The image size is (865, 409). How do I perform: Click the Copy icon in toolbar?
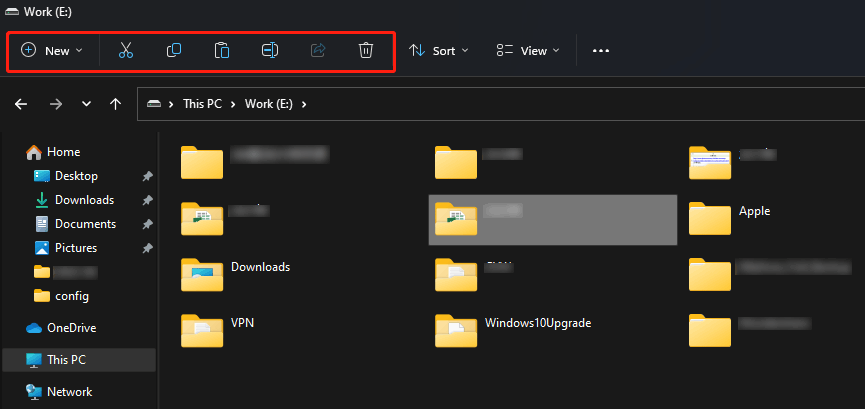click(174, 51)
